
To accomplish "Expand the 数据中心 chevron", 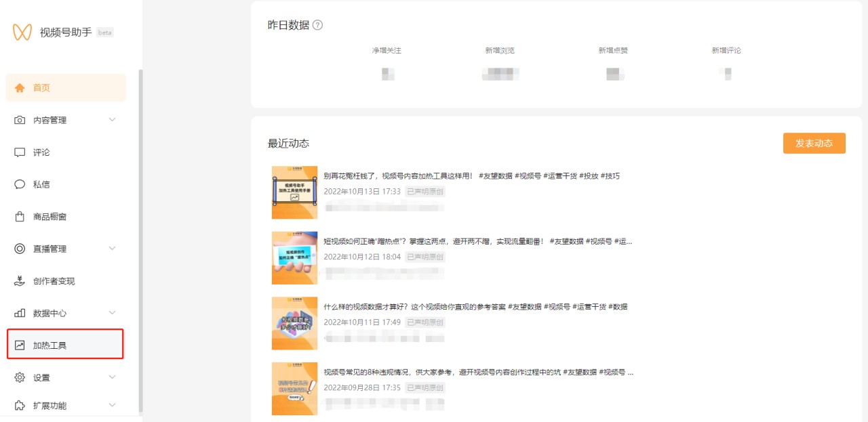I will click(113, 313).
